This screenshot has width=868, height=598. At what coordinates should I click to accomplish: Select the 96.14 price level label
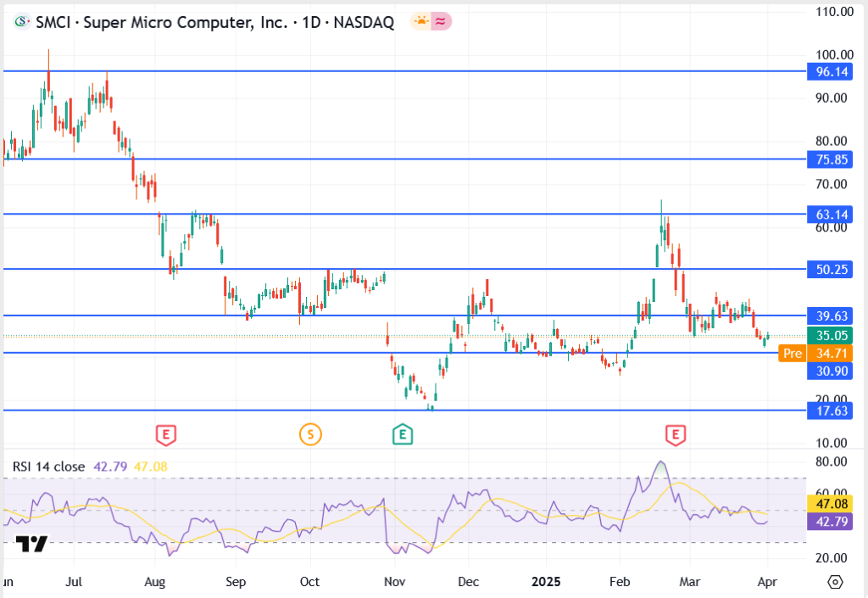pyautogui.click(x=832, y=72)
